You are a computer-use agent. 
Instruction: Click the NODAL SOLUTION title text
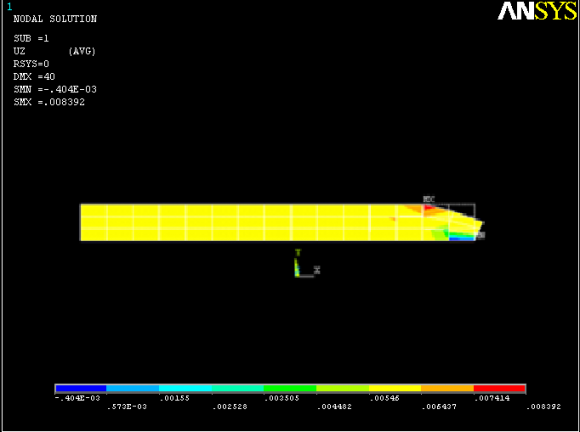[55, 19]
